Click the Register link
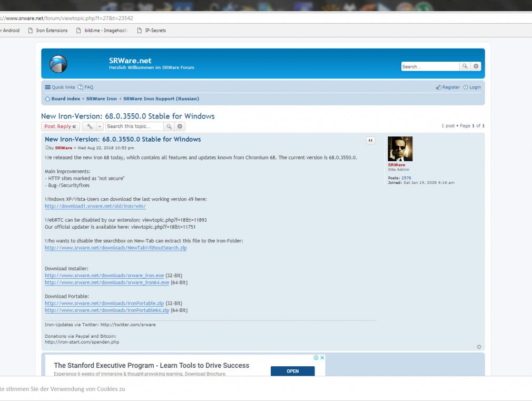 [448, 87]
